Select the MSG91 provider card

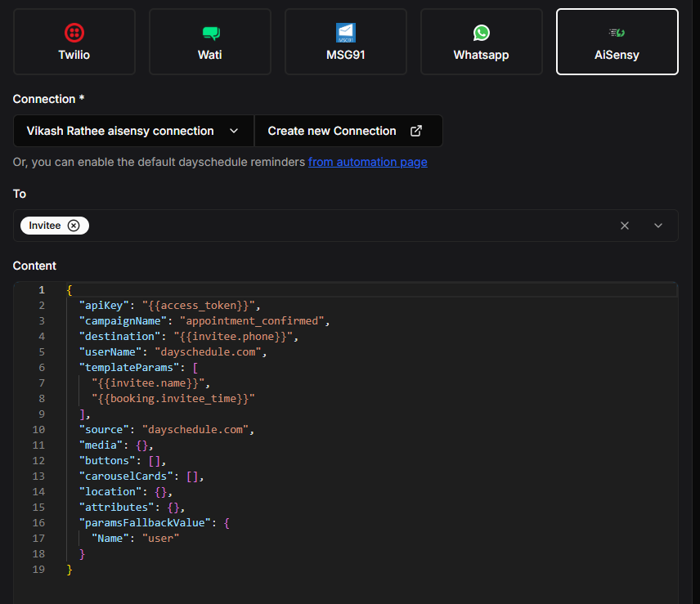coord(346,42)
